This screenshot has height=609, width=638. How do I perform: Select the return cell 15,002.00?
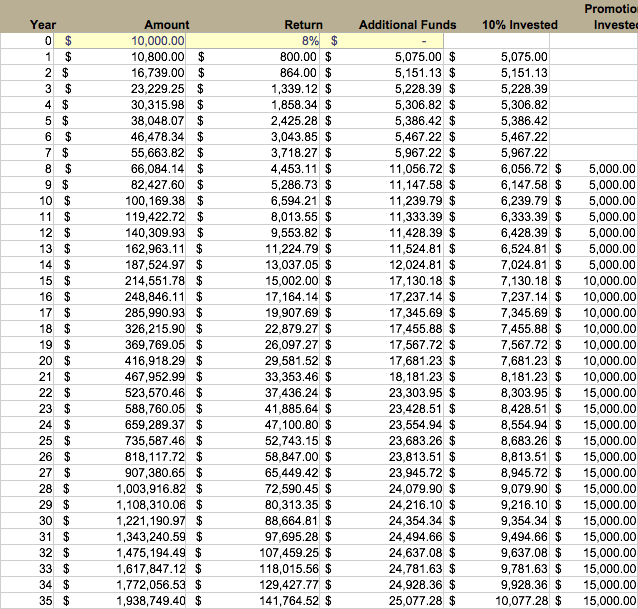pos(253,281)
